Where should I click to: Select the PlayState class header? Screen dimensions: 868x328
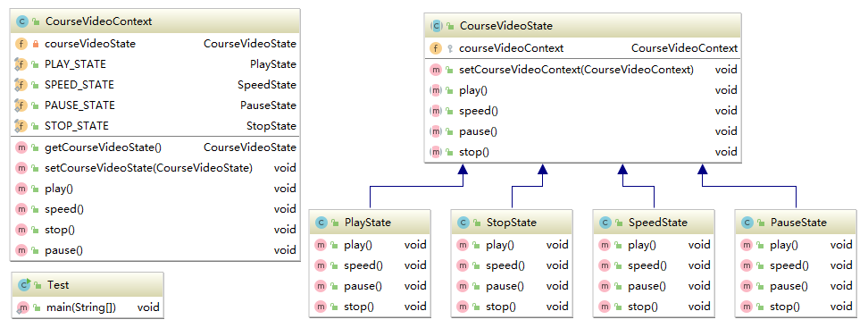point(370,223)
